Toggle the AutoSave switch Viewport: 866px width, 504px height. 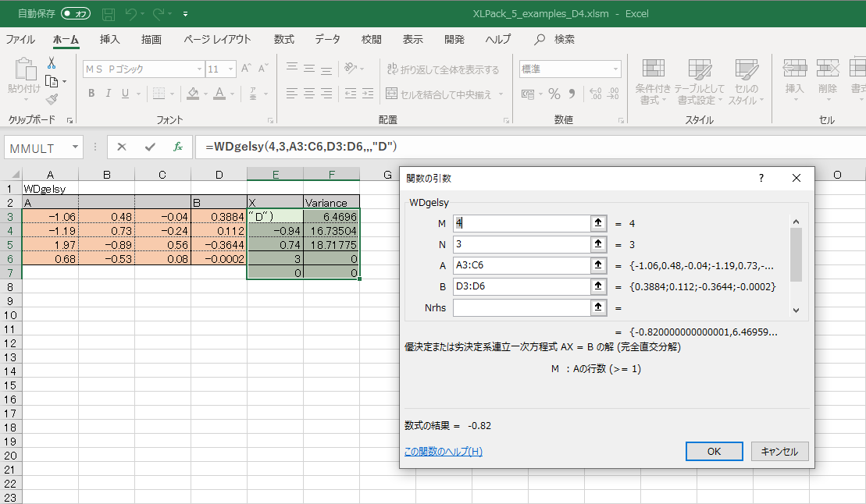(x=76, y=14)
